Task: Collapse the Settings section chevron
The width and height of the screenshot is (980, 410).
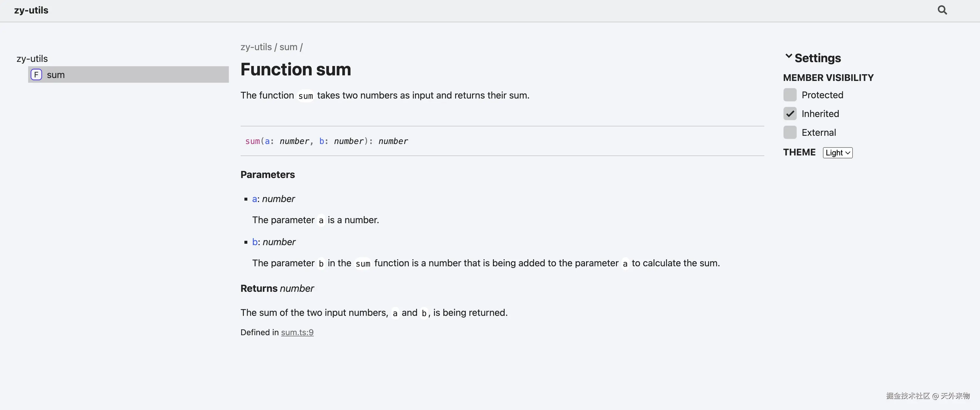Action: [789, 57]
